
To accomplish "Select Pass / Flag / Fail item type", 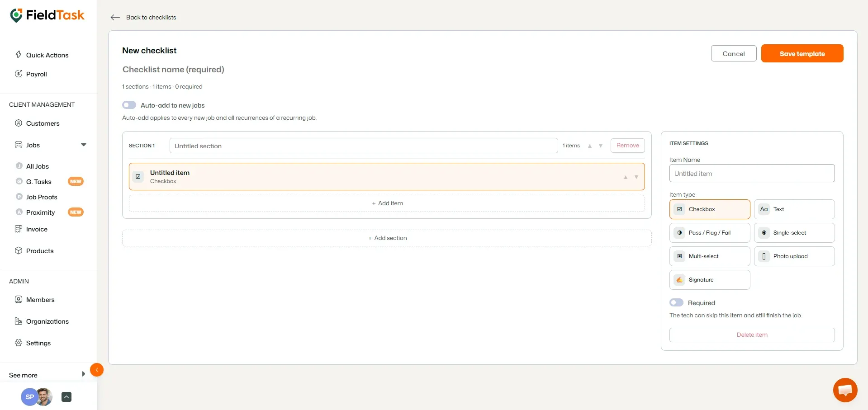I will (x=710, y=233).
